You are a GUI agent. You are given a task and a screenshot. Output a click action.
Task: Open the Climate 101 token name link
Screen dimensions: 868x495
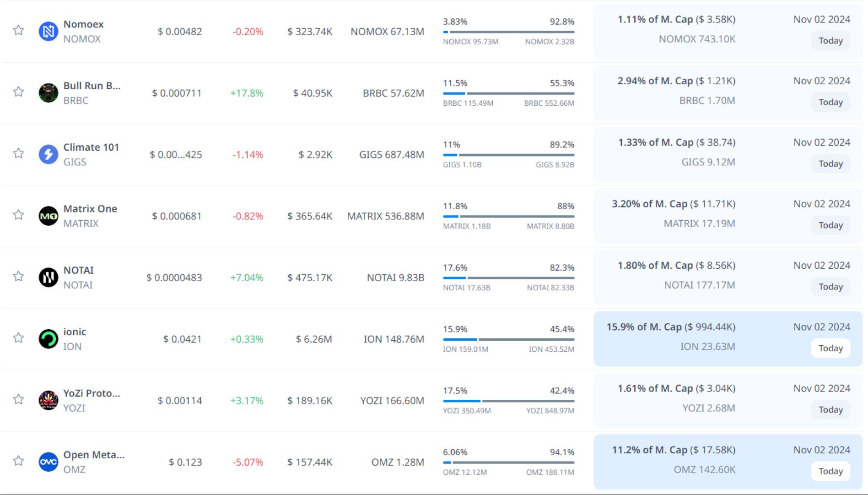pos(91,147)
